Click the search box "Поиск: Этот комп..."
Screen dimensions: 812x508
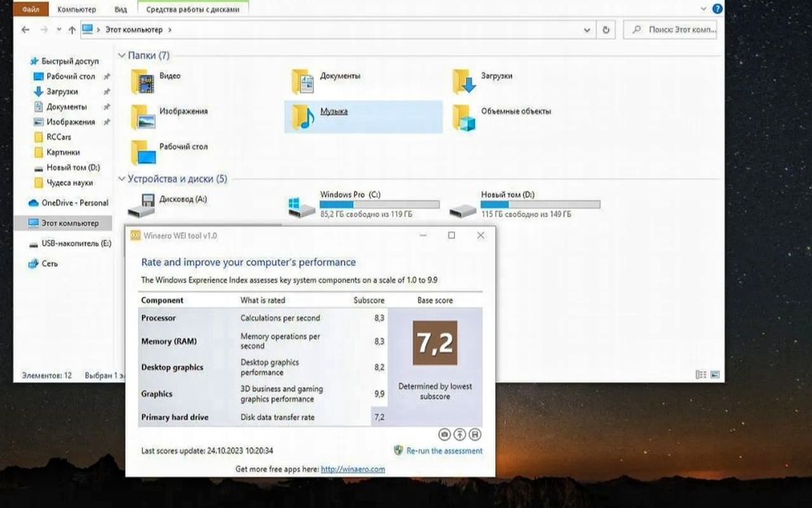click(x=671, y=30)
